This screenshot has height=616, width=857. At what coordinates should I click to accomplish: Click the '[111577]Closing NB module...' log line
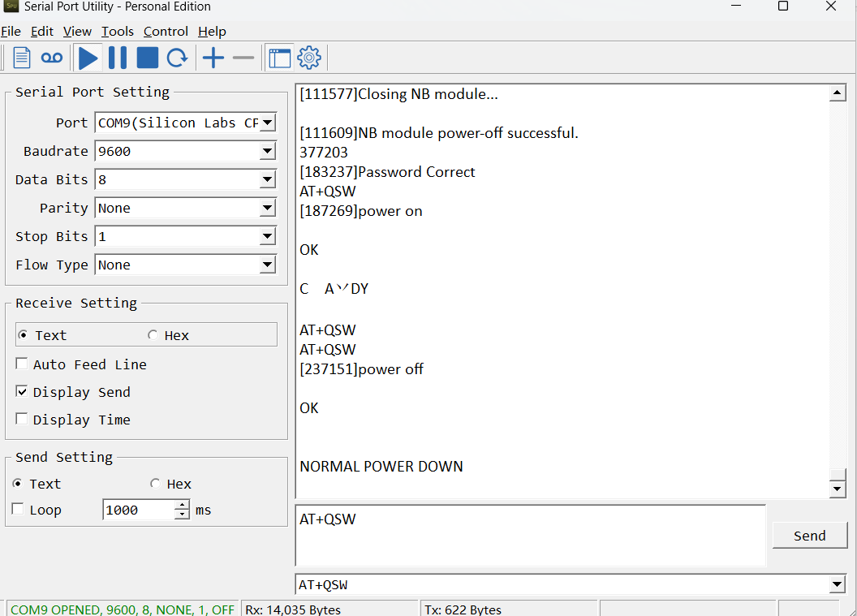coord(398,94)
